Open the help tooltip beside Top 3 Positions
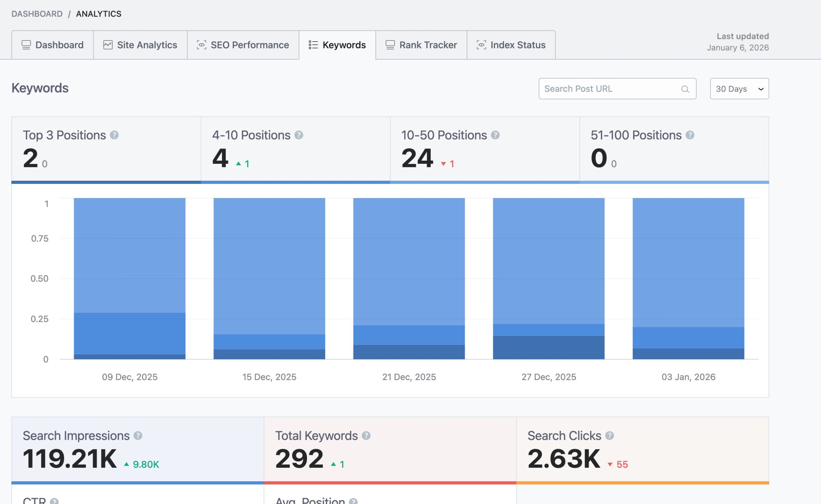The image size is (821, 504). [115, 135]
